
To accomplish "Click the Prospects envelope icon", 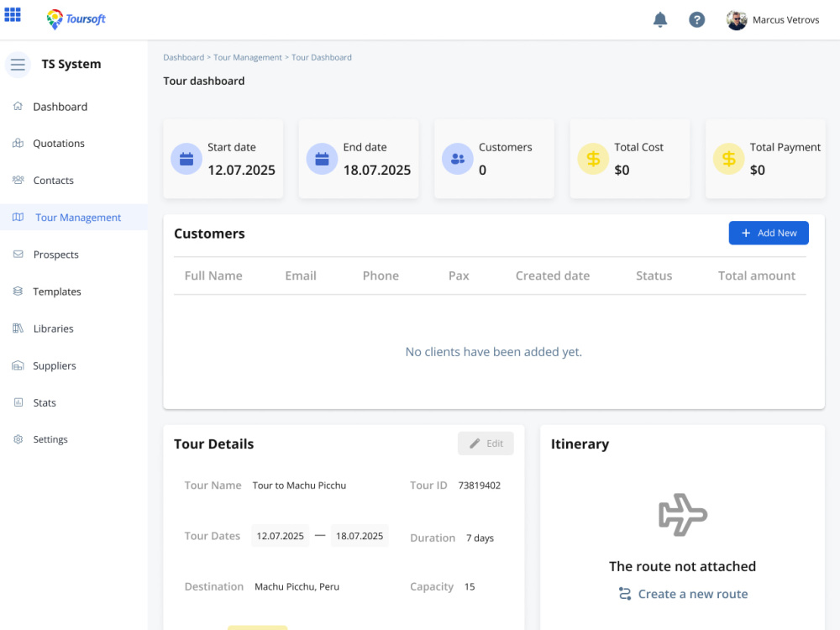I will click(x=18, y=254).
